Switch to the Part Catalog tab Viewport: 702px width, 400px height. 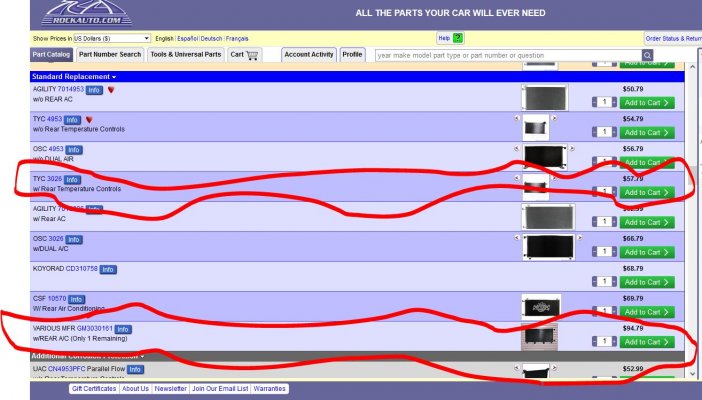(51, 55)
